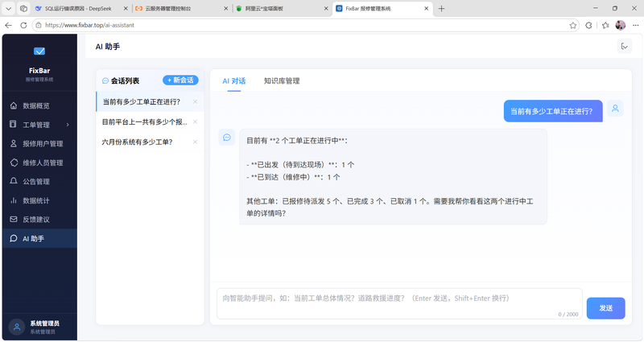Click the FixBar logo icon in sidebar

[39, 52]
